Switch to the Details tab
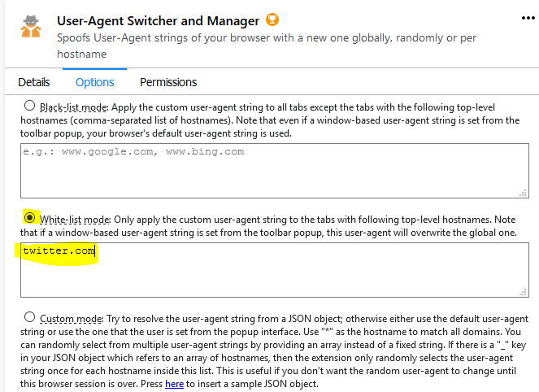This screenshot has width=539, height=392. coord(33,82)
